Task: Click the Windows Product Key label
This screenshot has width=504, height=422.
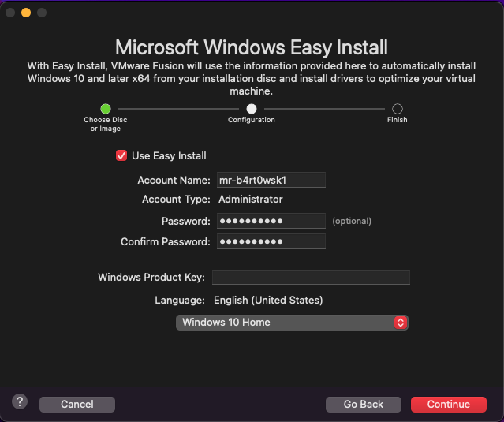Action: (x=151, y=278)
